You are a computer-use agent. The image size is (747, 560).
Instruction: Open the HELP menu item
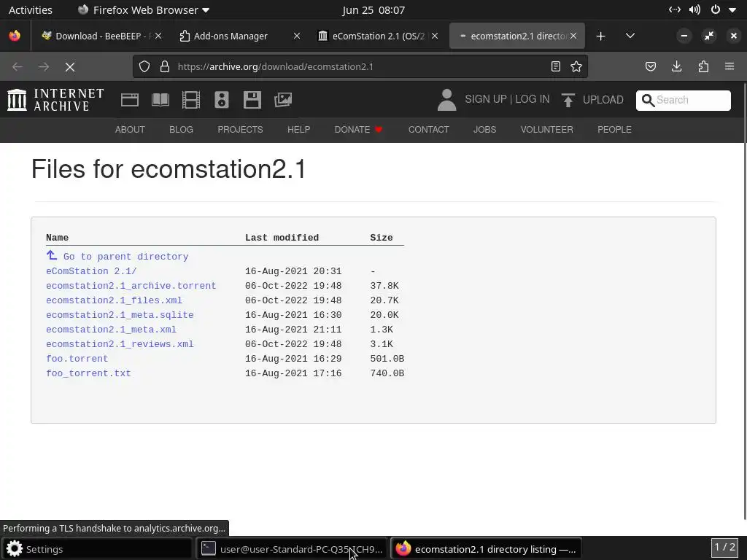tap(298, 130)
